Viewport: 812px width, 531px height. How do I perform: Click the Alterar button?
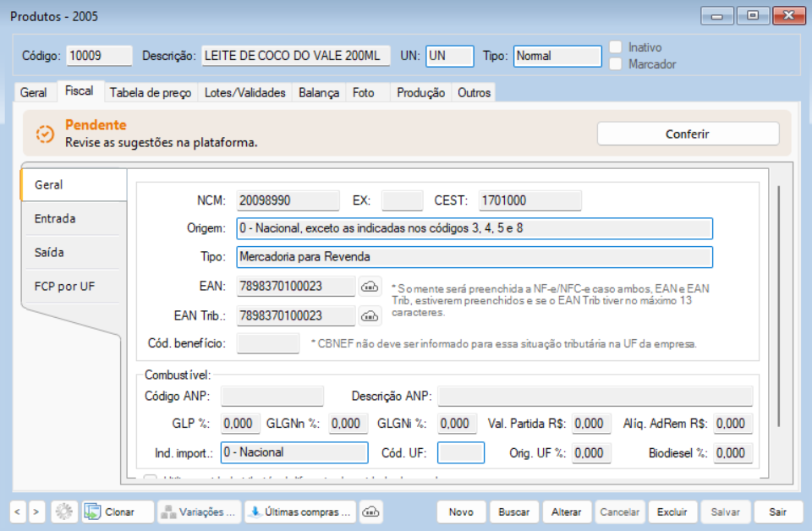click(567, 512)
